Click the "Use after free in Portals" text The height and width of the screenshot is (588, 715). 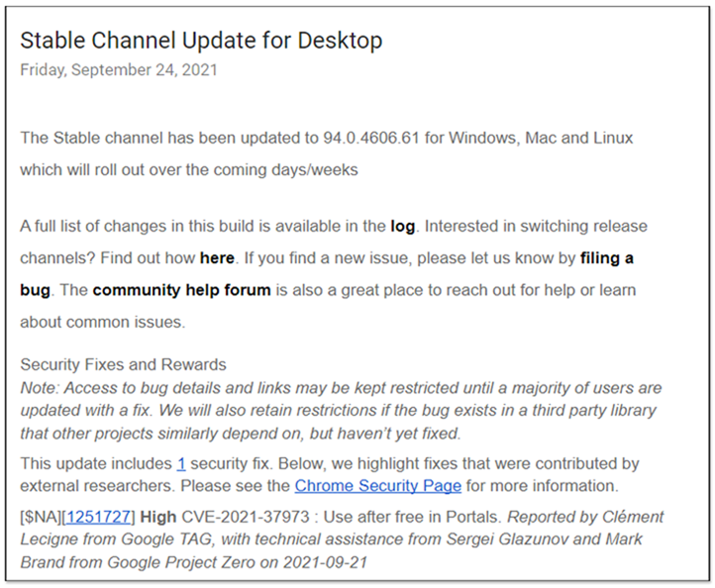click(x=412, y=517)
